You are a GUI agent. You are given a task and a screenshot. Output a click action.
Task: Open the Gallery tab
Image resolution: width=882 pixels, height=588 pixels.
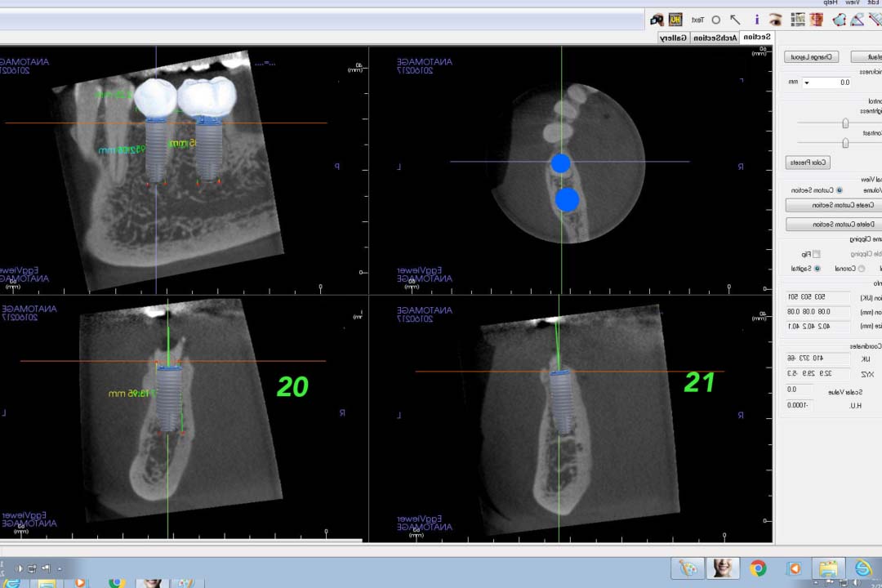click(x=673, y=38)
